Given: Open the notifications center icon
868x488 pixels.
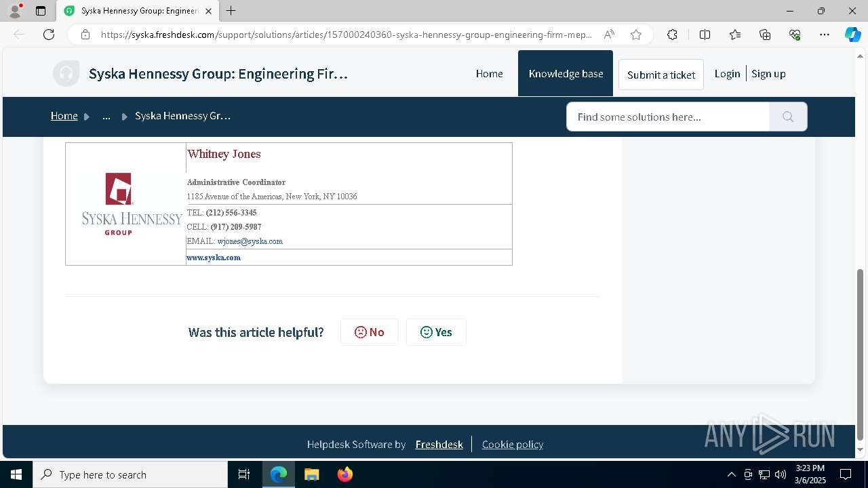Looking at the screenshot, I should [846, 474].
